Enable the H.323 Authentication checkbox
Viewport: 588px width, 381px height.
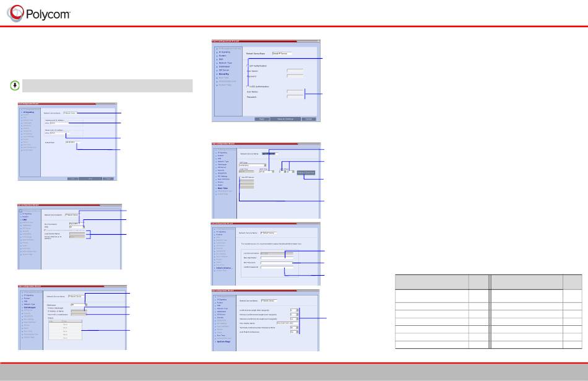click(x=248, y=86)
